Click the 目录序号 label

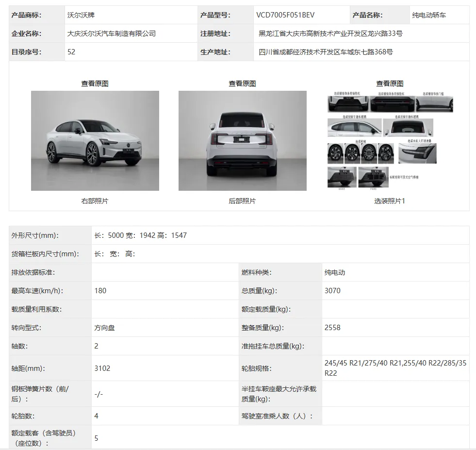tap(26, 52)
